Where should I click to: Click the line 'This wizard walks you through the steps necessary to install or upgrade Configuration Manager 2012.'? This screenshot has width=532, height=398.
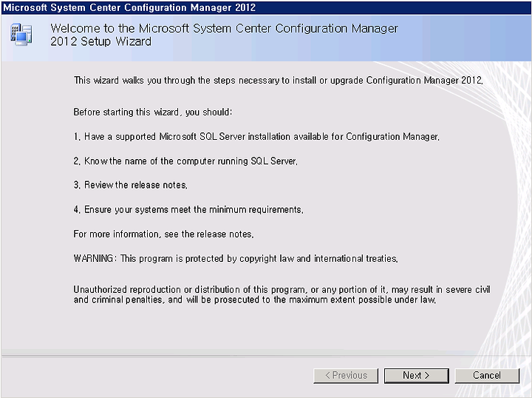279,81
